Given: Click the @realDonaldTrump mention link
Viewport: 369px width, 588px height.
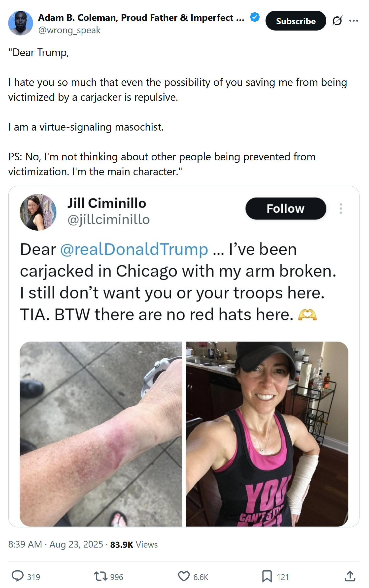Looking at the screenshot, I should 134,249.
